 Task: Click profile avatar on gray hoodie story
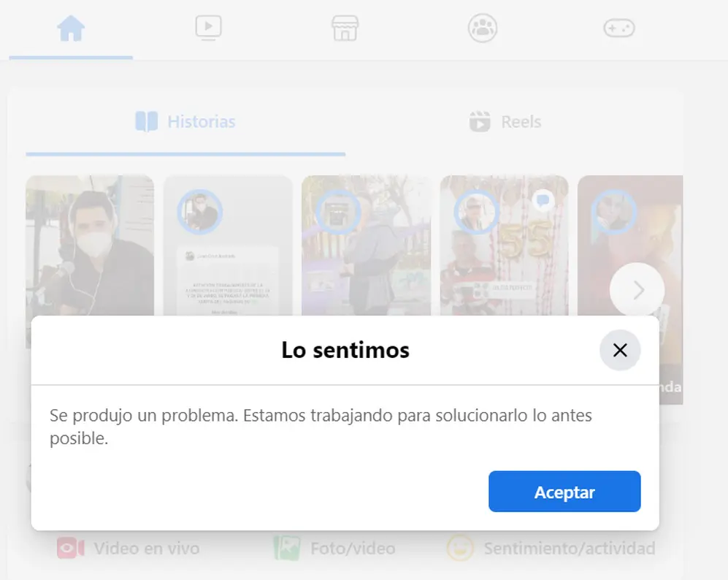[338, 212]
